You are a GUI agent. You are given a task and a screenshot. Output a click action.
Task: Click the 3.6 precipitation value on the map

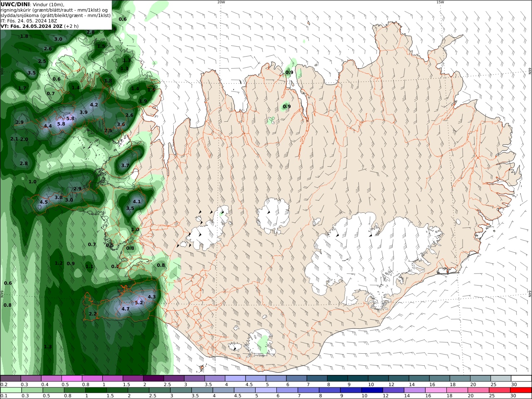point(121,124)
